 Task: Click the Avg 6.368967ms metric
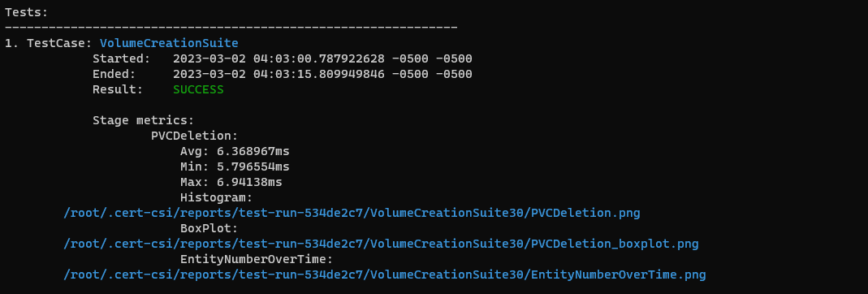pos(235,151)
